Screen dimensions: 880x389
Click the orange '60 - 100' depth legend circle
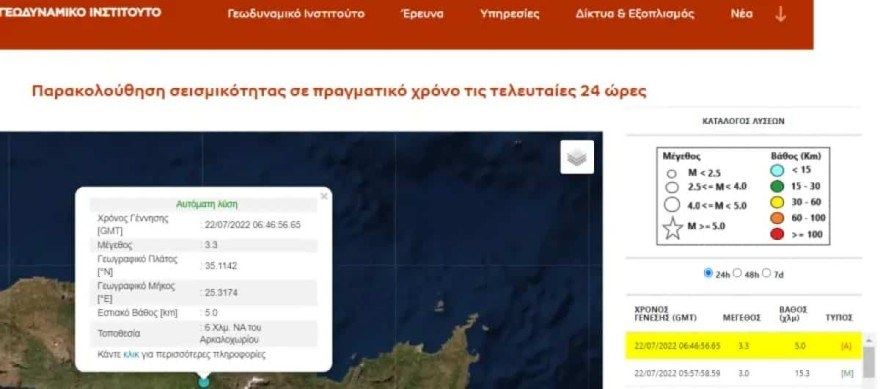tap(777, 218)
